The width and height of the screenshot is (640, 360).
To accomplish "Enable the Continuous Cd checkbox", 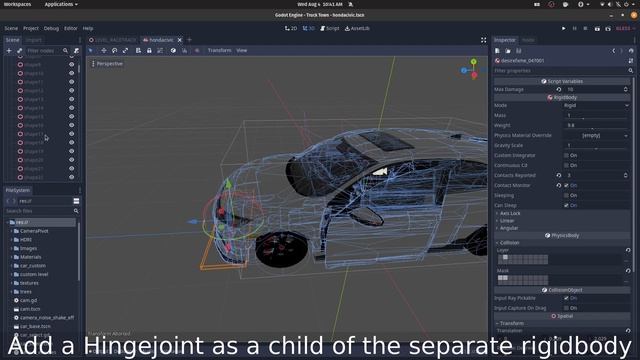I will point(566,165).
